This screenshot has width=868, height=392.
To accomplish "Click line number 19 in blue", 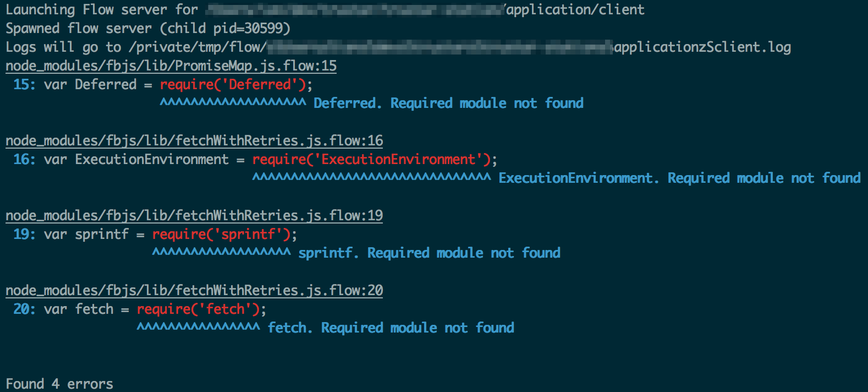I will tap(21, 235).
